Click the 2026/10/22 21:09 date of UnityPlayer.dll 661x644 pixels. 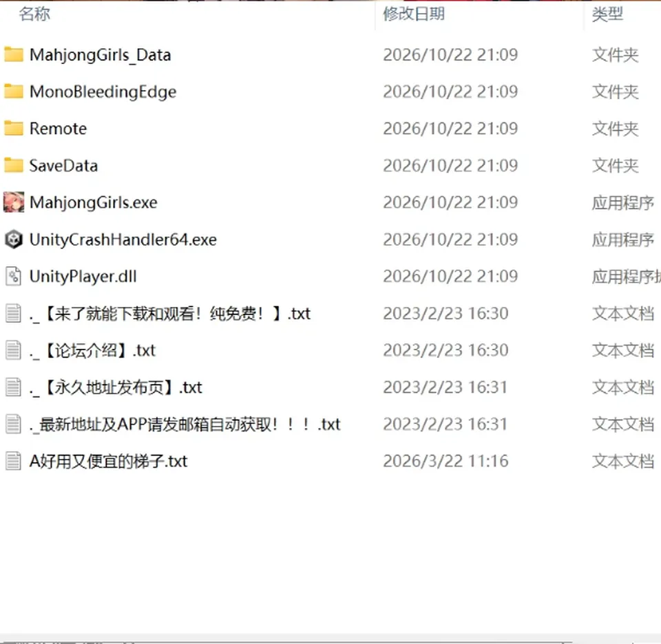click(x=450, y=277)
